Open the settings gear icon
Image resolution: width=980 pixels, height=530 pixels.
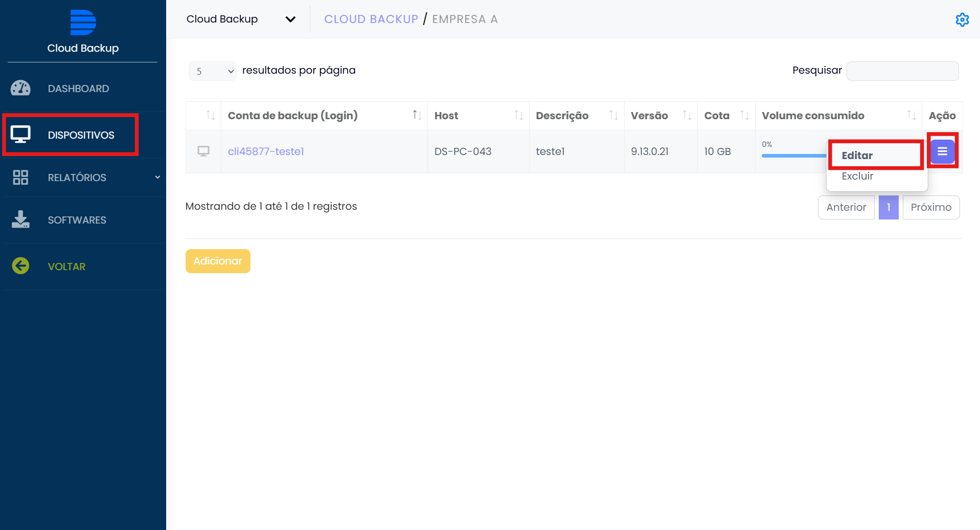[x=962, y=19]
